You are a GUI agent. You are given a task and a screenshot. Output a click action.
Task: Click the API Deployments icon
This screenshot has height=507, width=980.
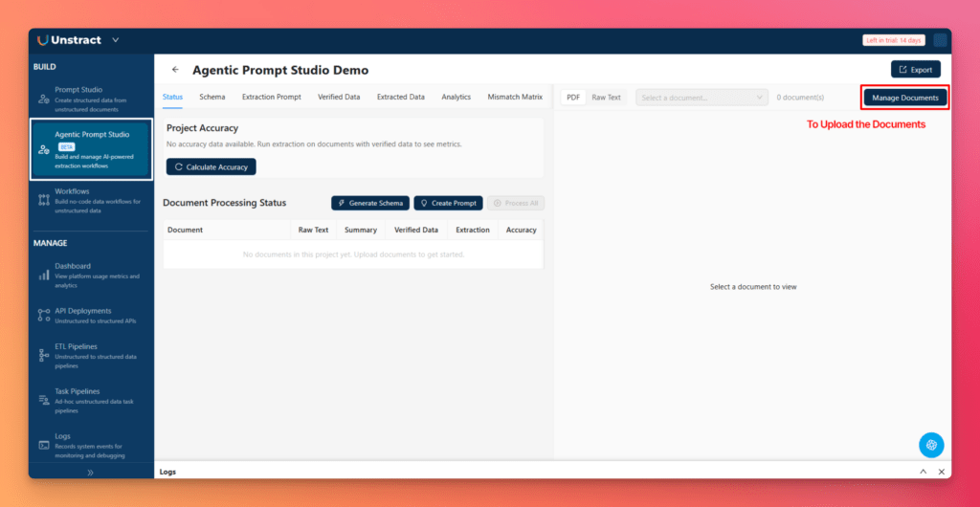click(44, 315)
